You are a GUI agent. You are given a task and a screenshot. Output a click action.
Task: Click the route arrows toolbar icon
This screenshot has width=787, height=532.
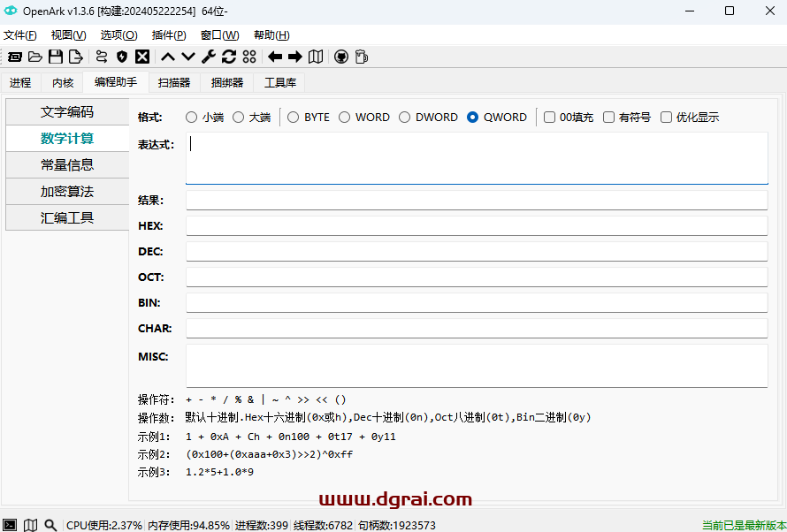tap(102, 57)
